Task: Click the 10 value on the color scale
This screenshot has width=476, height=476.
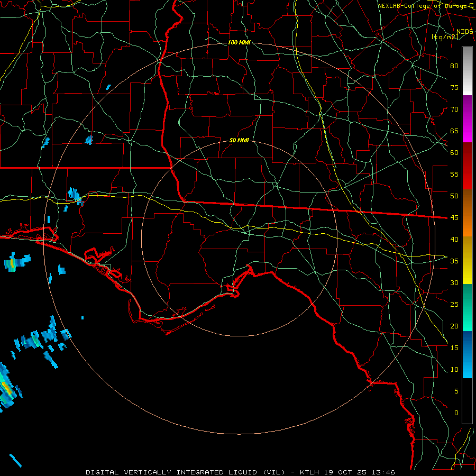Action: point(454,370)
